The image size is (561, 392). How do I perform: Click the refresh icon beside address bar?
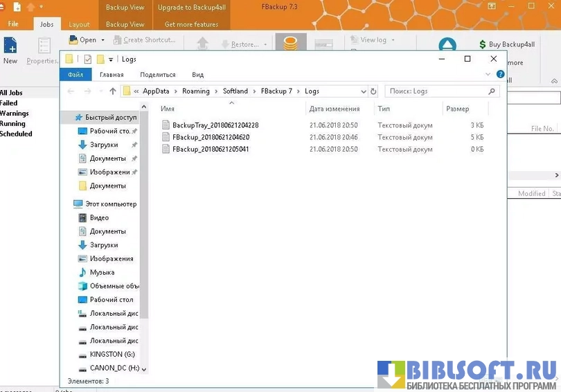[374, 91]
